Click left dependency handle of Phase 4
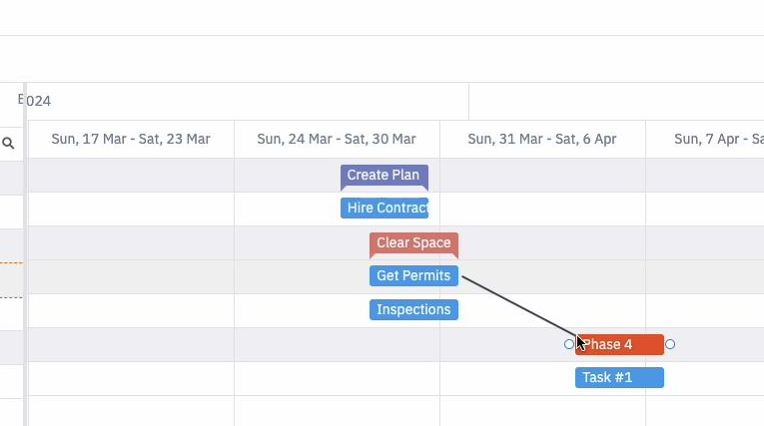 point(569,344)
